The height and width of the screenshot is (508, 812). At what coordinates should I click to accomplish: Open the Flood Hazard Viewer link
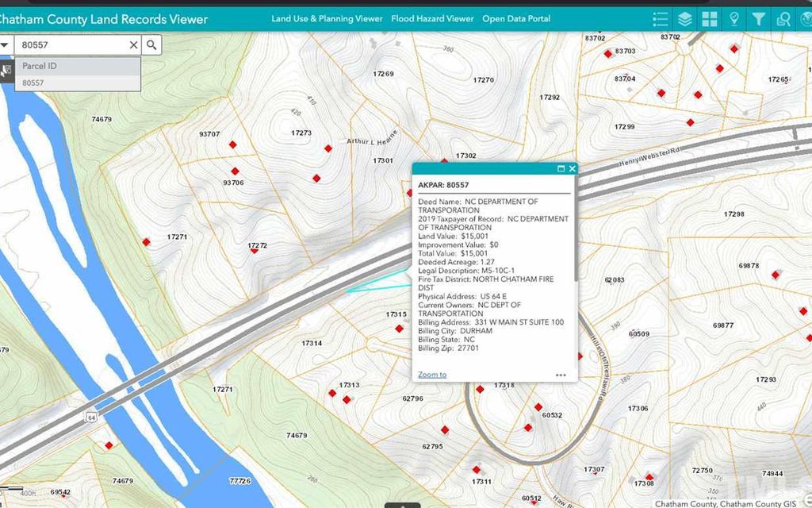pyautogui.click(x=432, y=18)
